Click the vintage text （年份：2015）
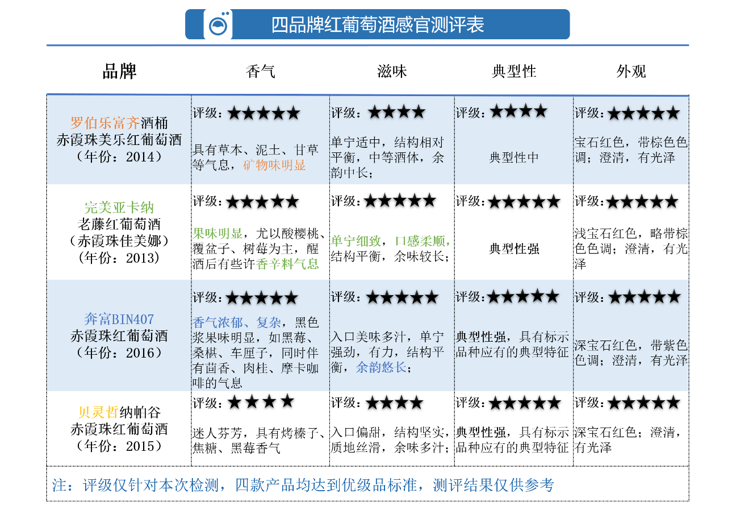 119,446
